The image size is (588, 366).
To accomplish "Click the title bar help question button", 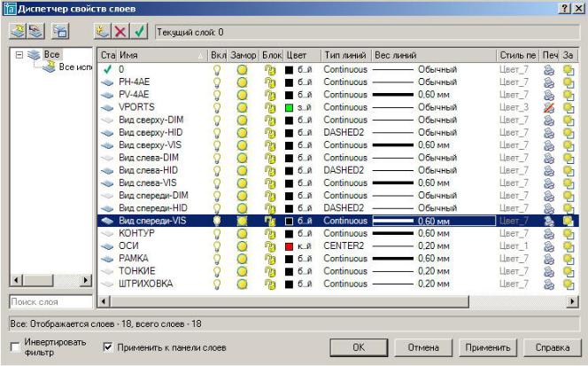I will (x=564, y=8).
